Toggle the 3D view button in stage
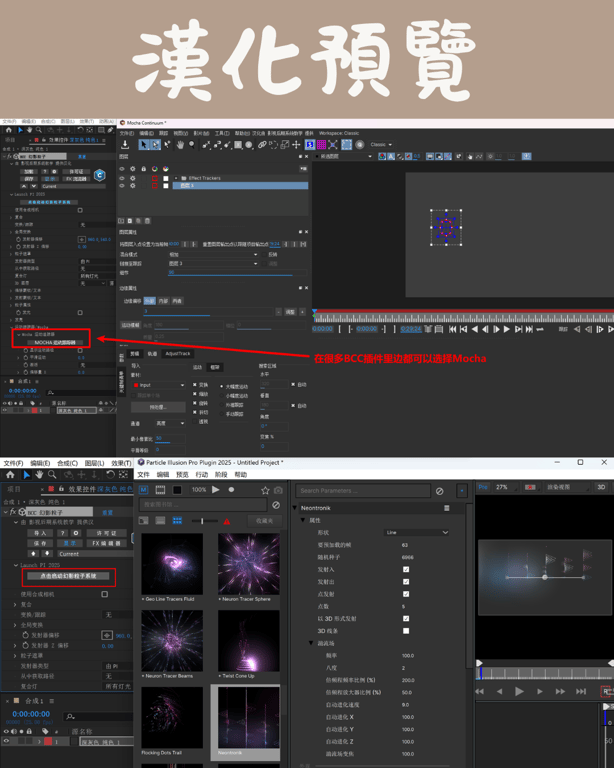This screenshot has height=768, width=614. (601, 487)
